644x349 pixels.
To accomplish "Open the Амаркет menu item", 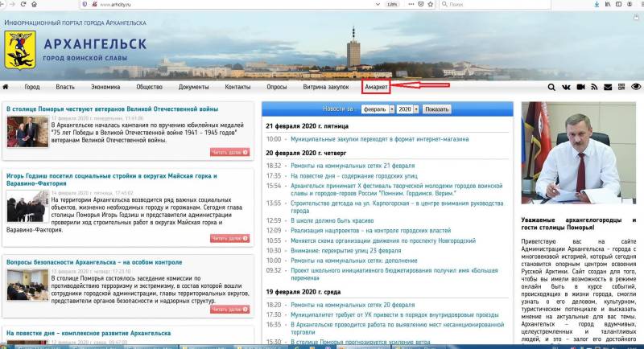I will [x=376, y=87].
